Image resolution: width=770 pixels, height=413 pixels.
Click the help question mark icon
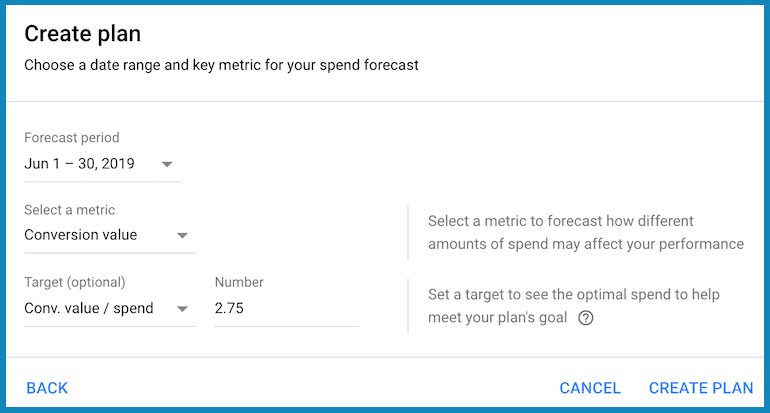click(x=586, y=318)
